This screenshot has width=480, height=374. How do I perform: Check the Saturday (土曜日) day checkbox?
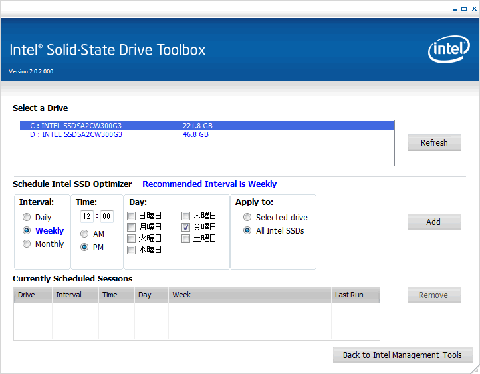pos(186,238)
